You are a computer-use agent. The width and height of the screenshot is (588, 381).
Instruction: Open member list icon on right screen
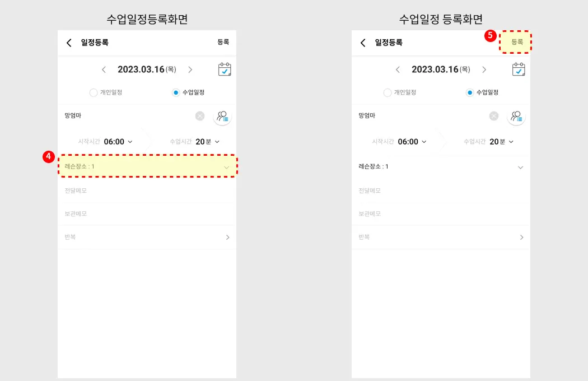pyautogui.click(x=516, y=117)
